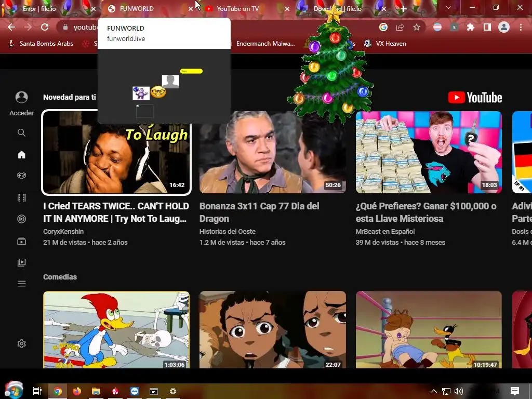
Task: Click the browser back arrow
Action: [x=11, y=27]
